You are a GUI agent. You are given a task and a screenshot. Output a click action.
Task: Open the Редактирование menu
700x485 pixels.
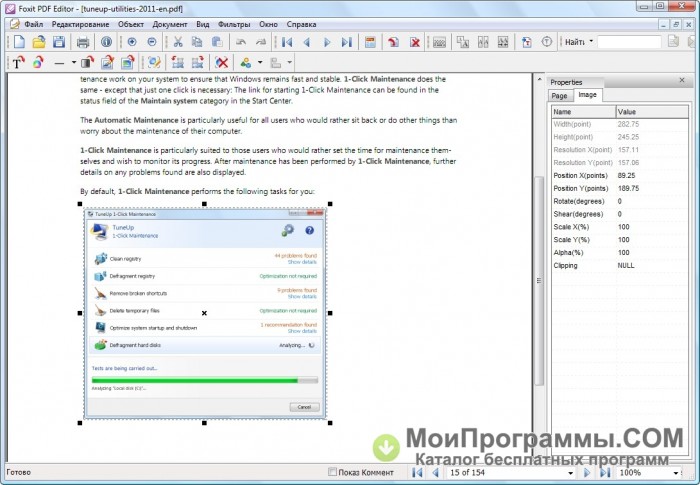tap(80, 24)
